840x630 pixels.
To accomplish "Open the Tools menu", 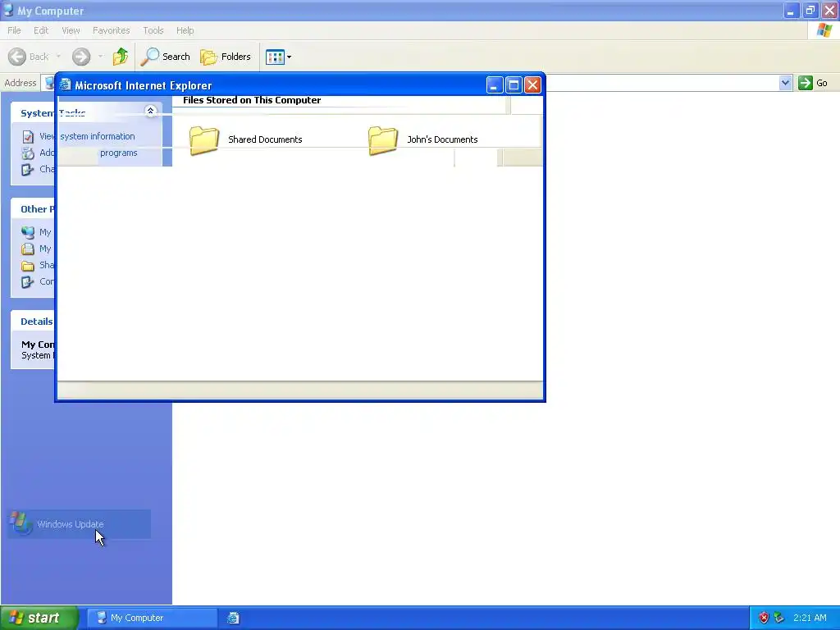I will pyautogui.click(x=153, y=30).
